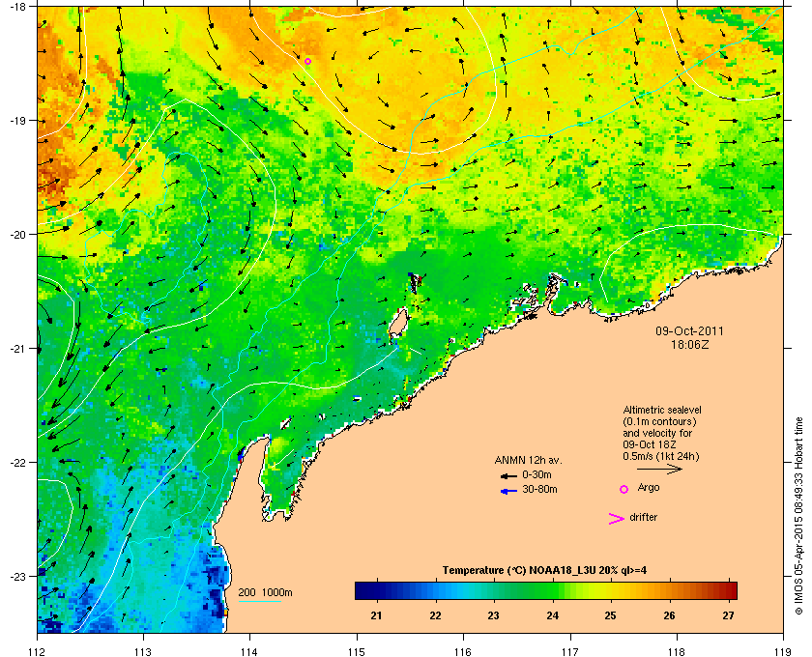Click the longitude axis label 116
This screenshot has height=657, width=812.
(x=463, y=651)
